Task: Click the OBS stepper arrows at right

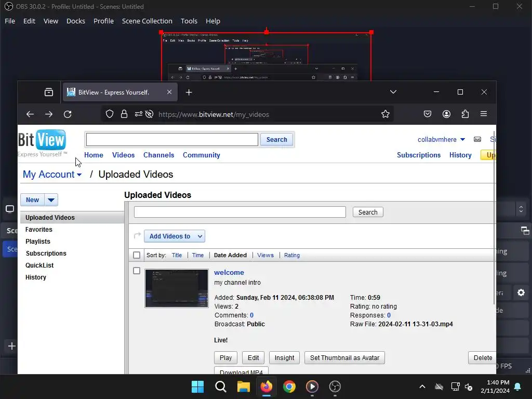Action: click(x=521, y=209)
